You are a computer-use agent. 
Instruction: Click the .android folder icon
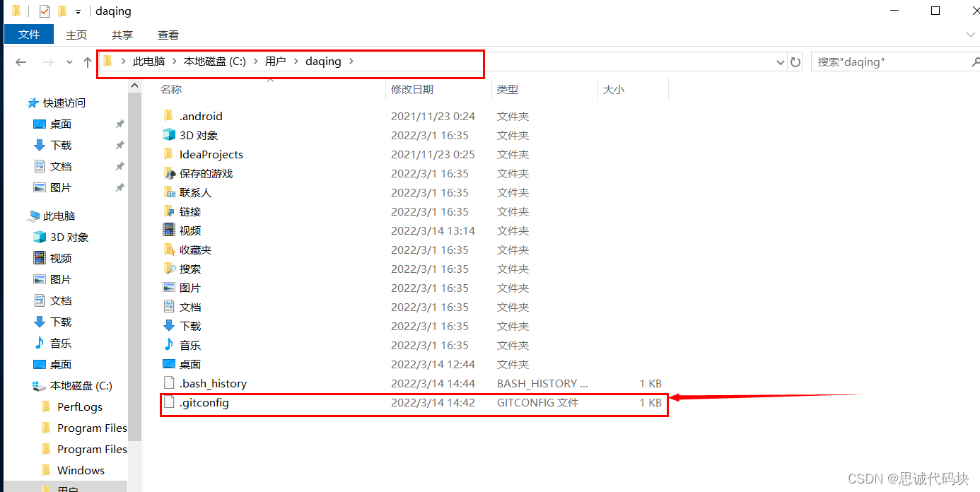[x=168, y=116]
